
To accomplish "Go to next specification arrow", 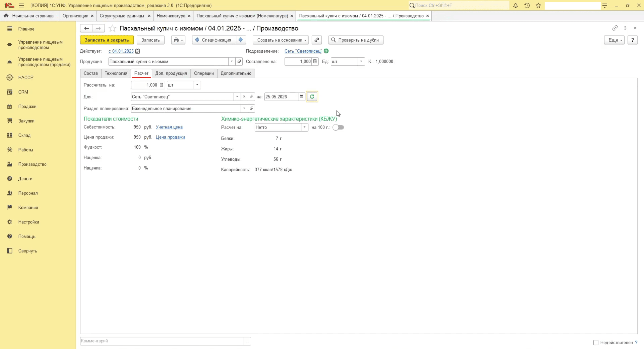I will point(241,40).
